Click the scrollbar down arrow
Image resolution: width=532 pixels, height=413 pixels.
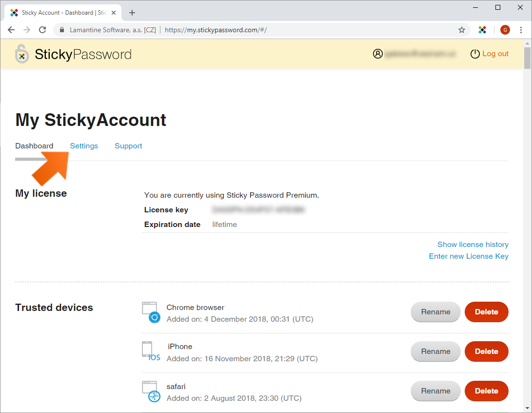click(x=527, y=408)
